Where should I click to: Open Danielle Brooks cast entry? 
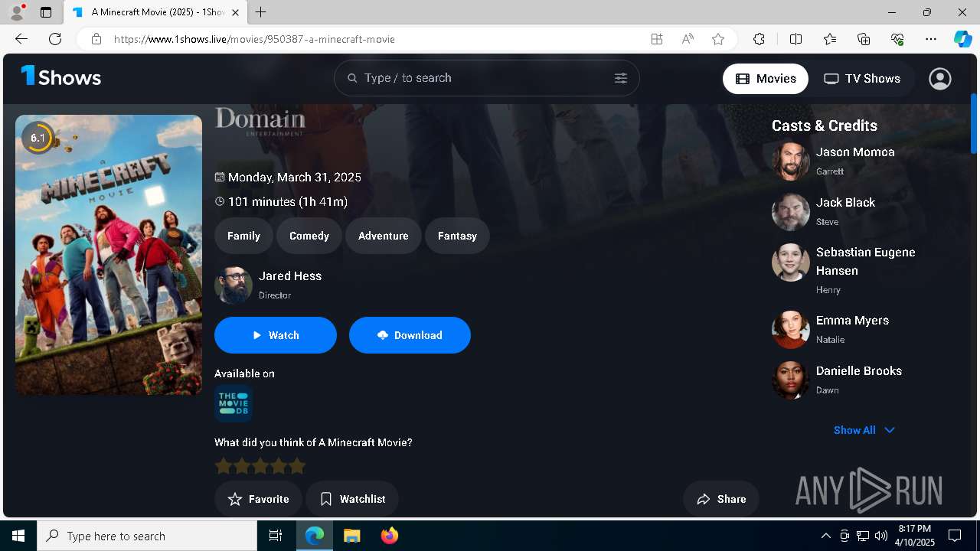click(837, 380)
